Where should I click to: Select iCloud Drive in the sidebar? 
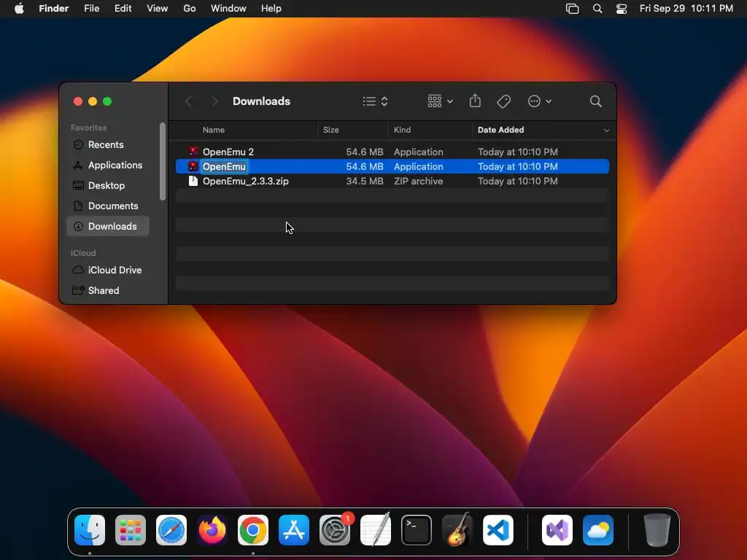(108, 270)
